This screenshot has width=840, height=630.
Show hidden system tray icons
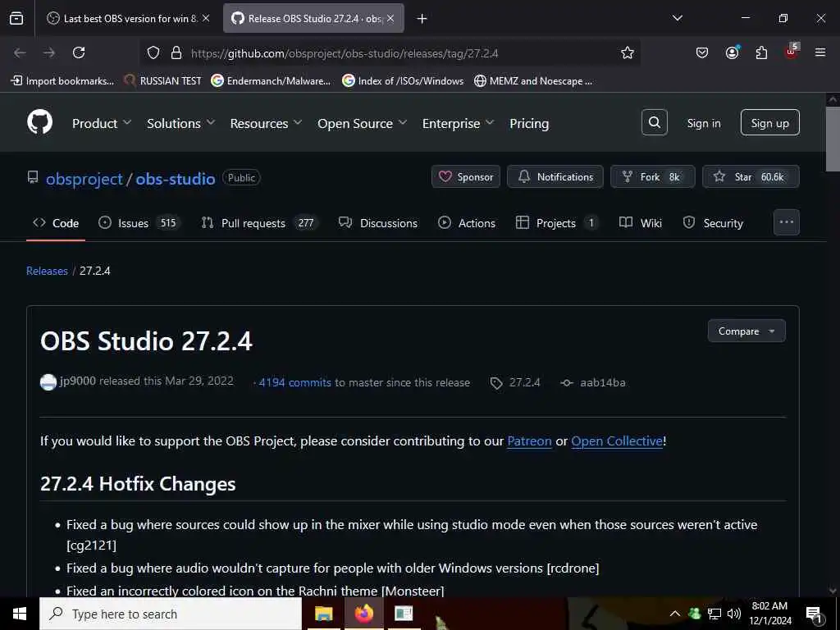[675, 614]
